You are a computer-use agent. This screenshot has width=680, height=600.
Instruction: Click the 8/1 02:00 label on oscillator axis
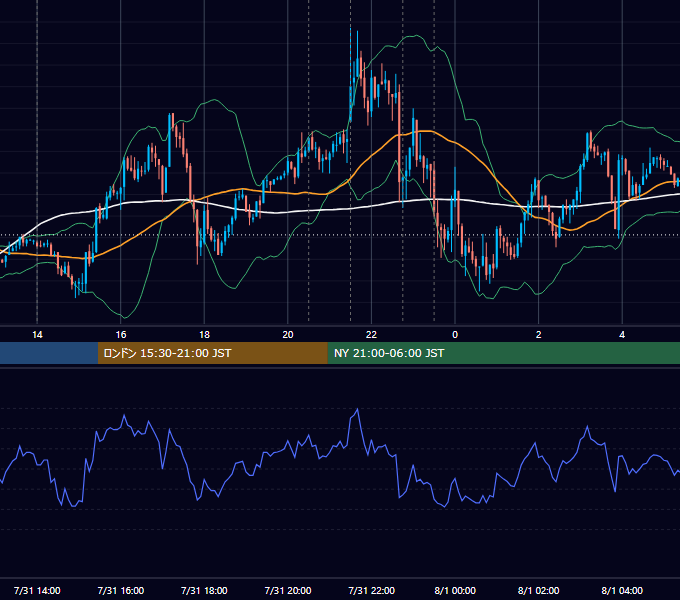[x=539, y=590]
